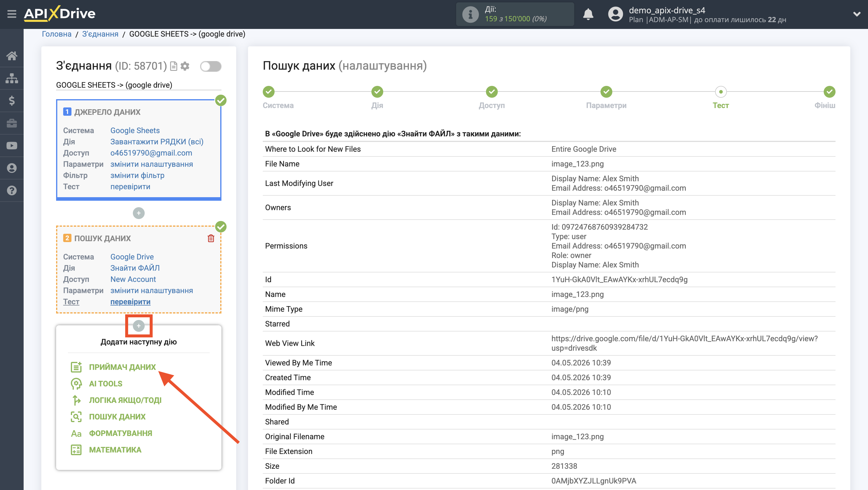Click the Size value 281338
Viewport: 868px width, 490px height.
click(564, 466)
